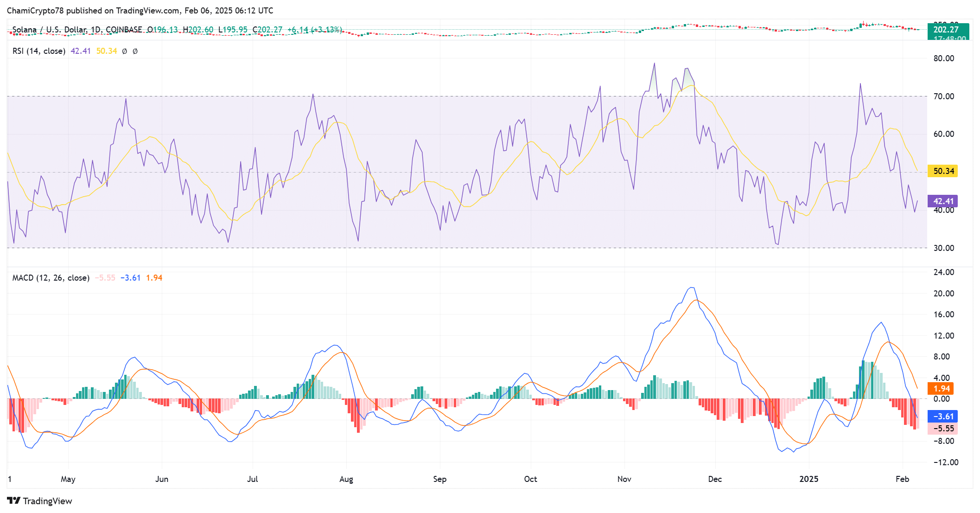Click the purple 42.41 RSI value tag
This screenshot has height=513, width=980.
point(943,201)
